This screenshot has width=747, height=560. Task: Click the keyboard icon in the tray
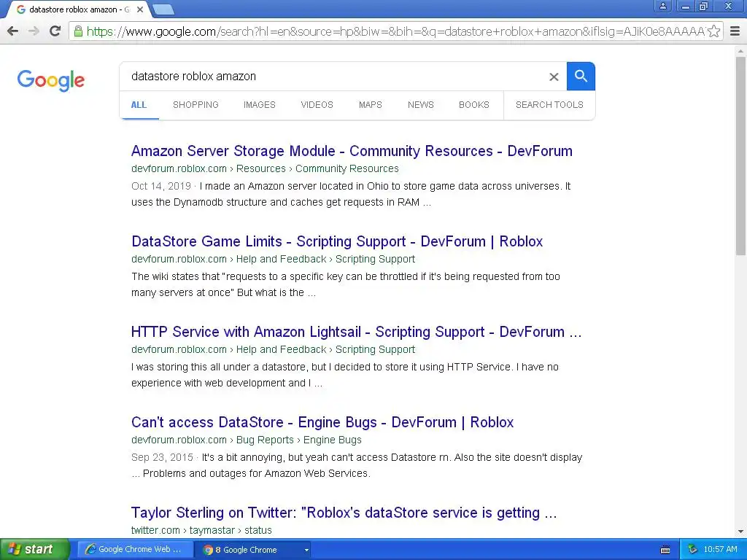tap(665, 550)
